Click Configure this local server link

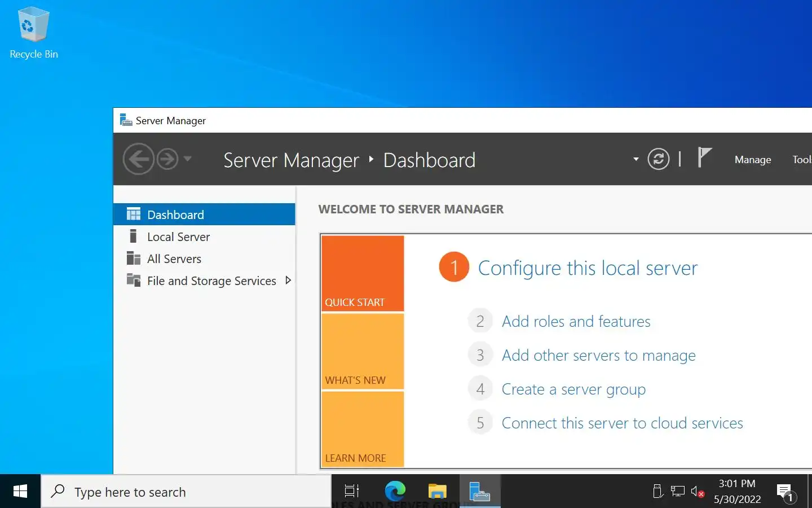point(588,268)
